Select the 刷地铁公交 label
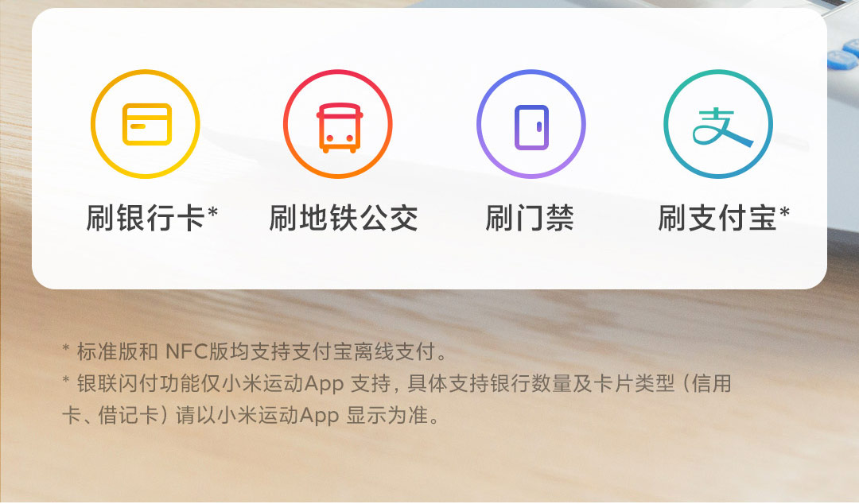Viewport: 859px width, 504px height. (344, 218)
